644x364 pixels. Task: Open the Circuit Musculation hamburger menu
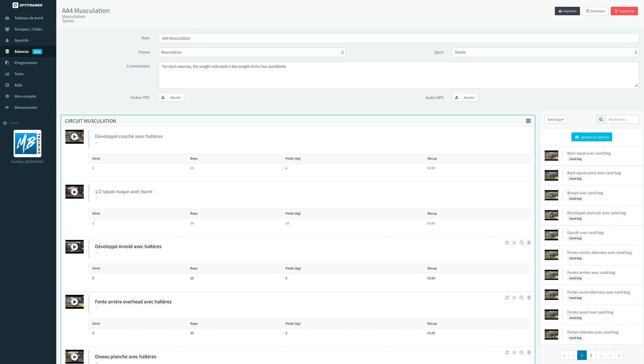pos(528,121)
